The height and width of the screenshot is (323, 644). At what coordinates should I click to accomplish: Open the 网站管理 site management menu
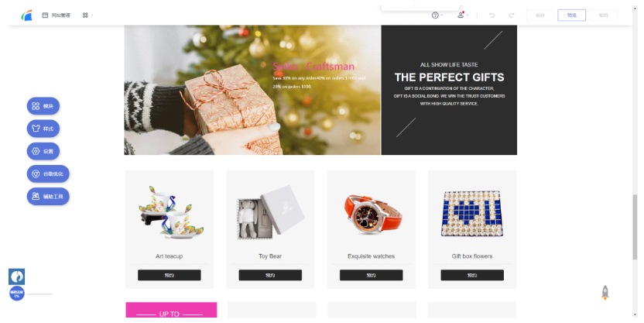57,15
